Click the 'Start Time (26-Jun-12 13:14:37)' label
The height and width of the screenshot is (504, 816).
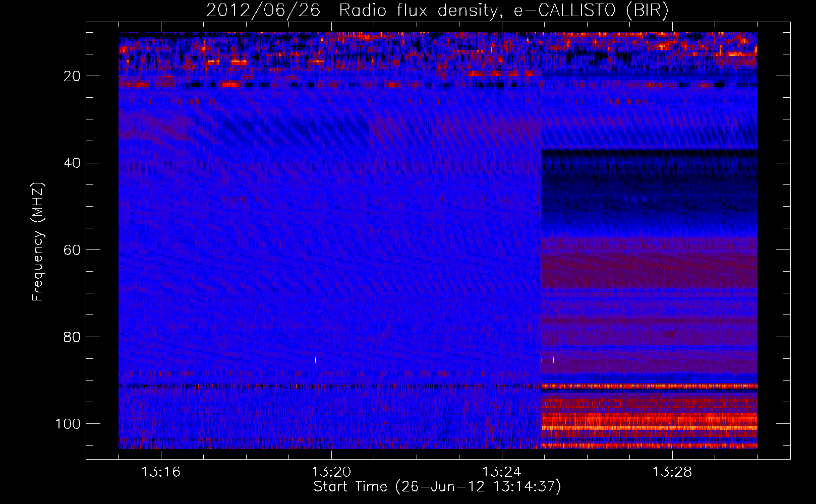437,487
